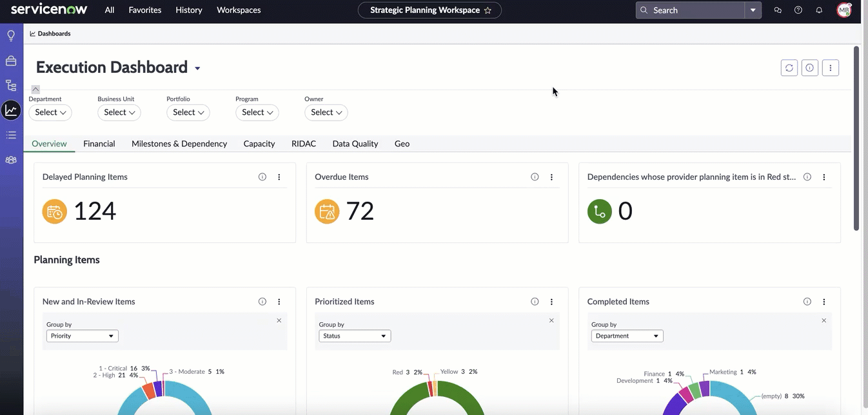The height and width of the screenshot is (415, 868).
Task: Open the Portfolio filter Select dropdown
Action: (188, 112)
